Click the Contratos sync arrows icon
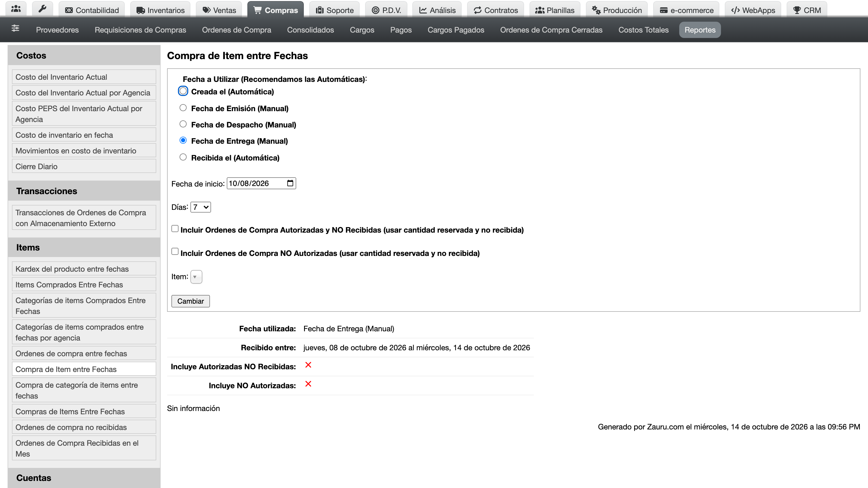Viewport: 868px width, 488px height. pos(477,11)
